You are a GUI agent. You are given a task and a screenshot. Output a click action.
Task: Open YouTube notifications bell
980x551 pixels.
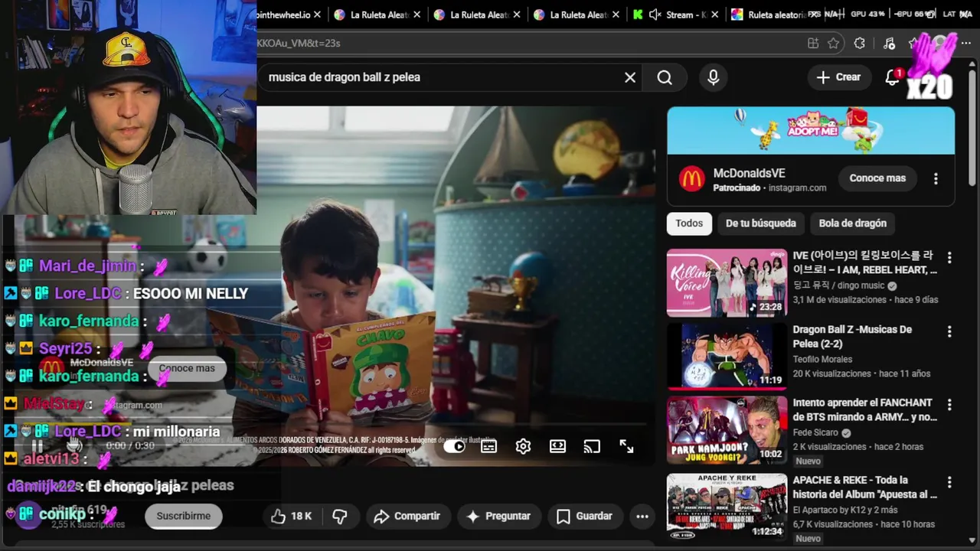click(x=893, y=77)
